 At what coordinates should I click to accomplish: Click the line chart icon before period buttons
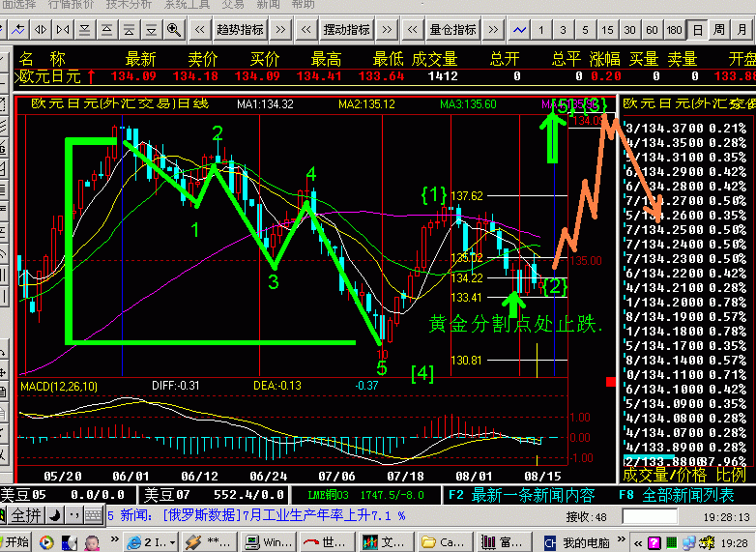[519, 30]
